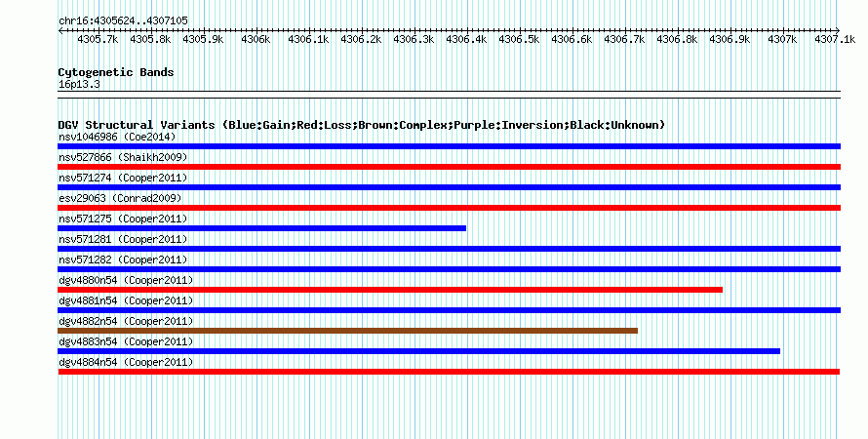The width and height of the screenshot is (868, 439).
Task: Select the brown dgv4882n54 complex bar
Action: pos(347,331)
